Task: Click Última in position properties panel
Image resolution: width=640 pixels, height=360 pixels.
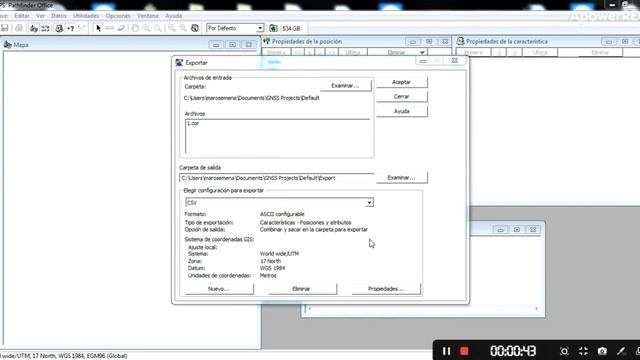Action: click(x=353, y=53)
